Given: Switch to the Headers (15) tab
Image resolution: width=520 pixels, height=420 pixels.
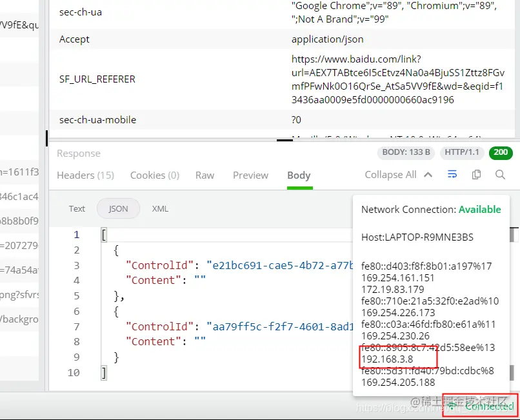Looking at the screenshot, I should [x=85, y=175].
